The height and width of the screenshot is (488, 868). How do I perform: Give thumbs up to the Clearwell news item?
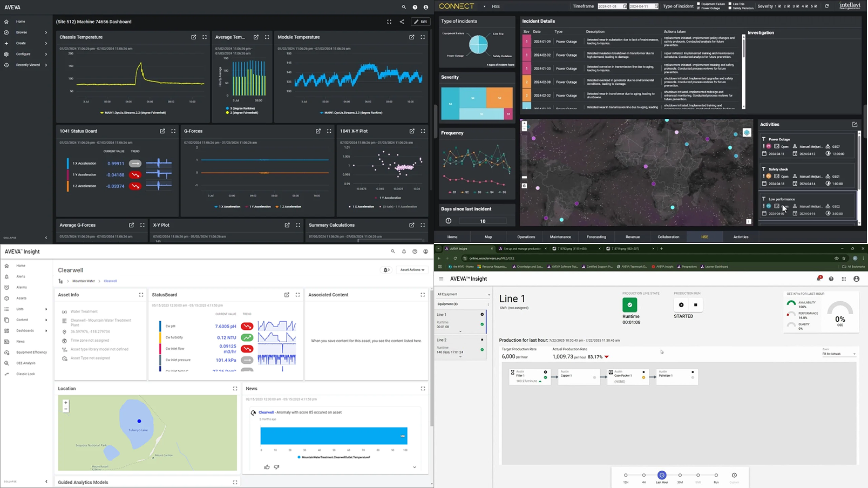click(x=267, y=467)
